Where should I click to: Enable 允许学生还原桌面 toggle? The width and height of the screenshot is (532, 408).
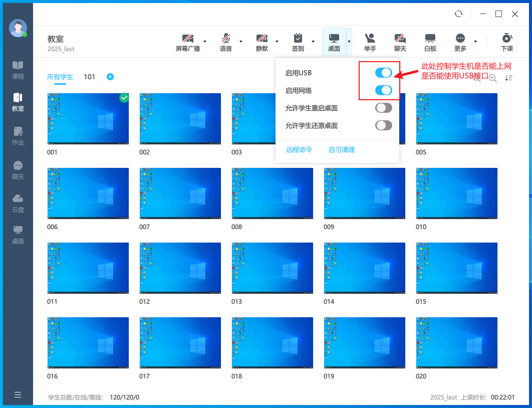[384, 125]
